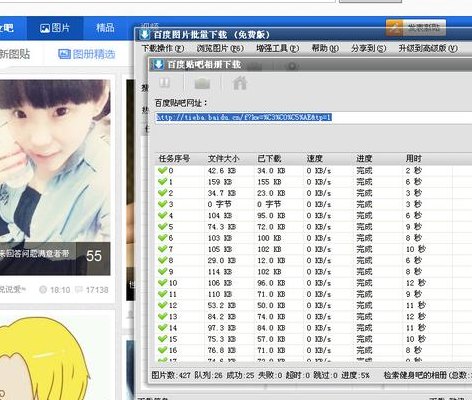Click the 百度贴吧网址 URL input field
The width and height of the screenshot is (472, 400).
pyautogui.click(x=313, y=117)
